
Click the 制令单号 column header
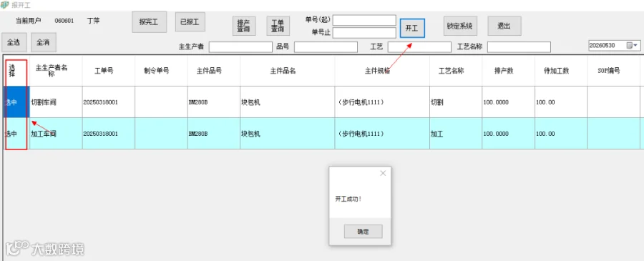(161, 71)
